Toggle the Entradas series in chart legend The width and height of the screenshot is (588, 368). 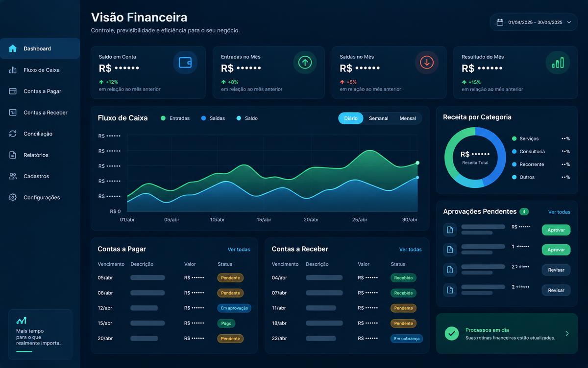(x=175, y=118)
